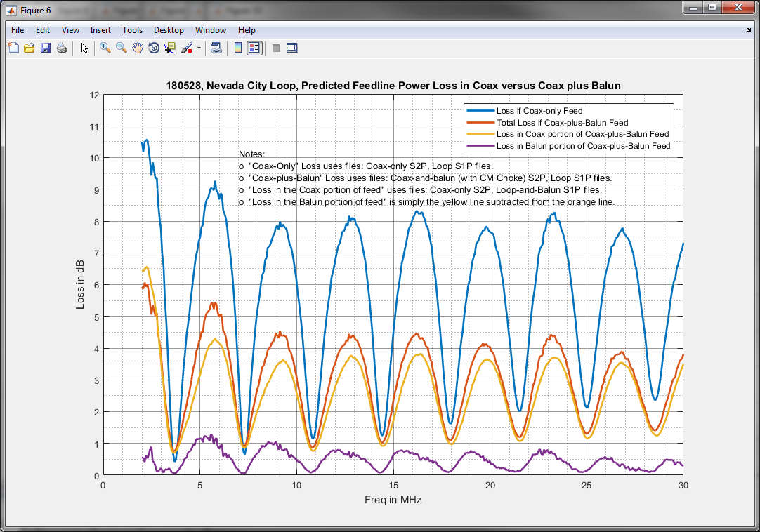Click the purple line sample in the legend

click(x=481, y=146)
